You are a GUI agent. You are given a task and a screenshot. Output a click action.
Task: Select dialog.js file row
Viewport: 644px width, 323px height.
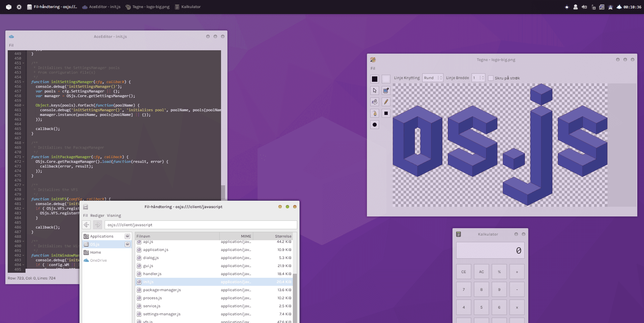214,258
